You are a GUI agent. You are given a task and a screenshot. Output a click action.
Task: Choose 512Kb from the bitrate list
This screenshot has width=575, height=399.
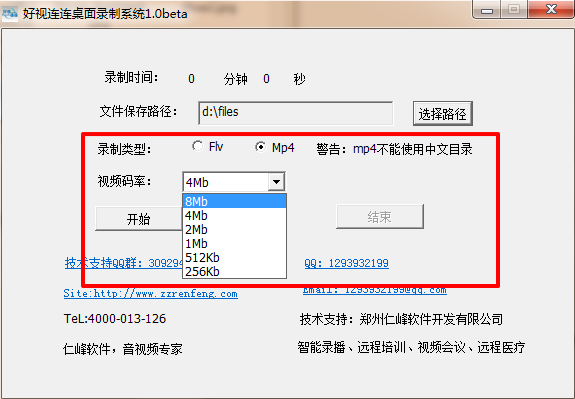tap(234, 257)
